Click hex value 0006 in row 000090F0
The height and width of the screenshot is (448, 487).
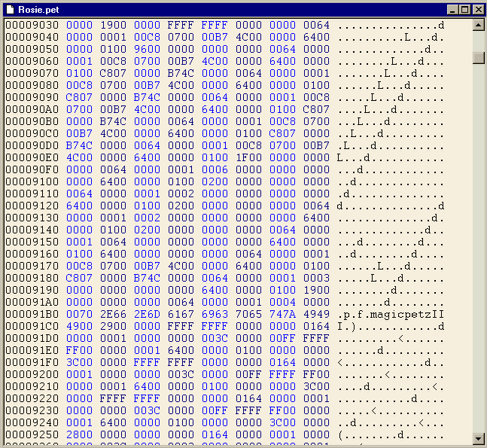coord(215,169)
